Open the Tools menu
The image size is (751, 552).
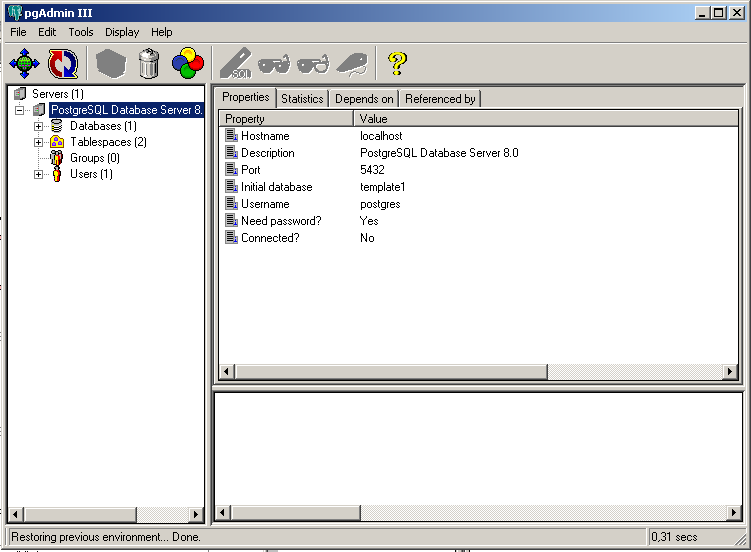(80, 32)
